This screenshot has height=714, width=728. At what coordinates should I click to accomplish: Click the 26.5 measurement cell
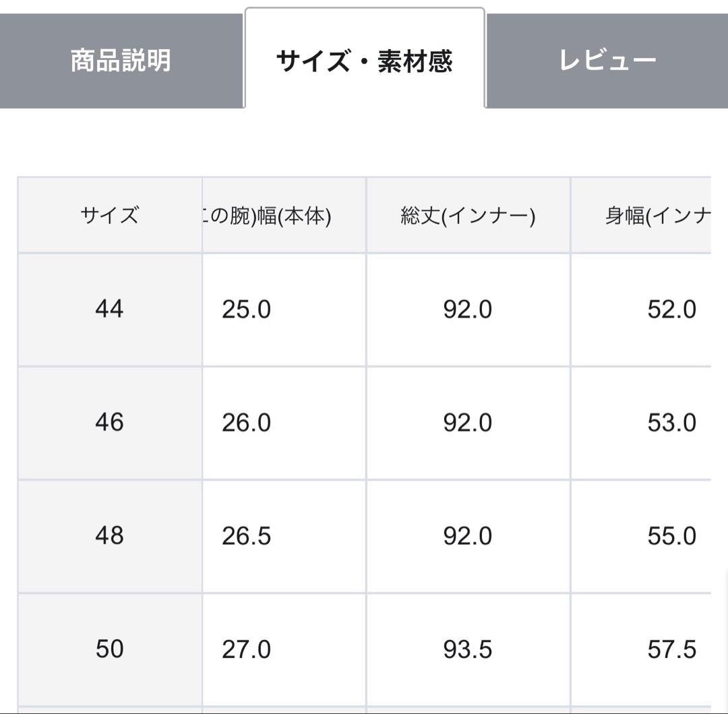tap(245, 537)
